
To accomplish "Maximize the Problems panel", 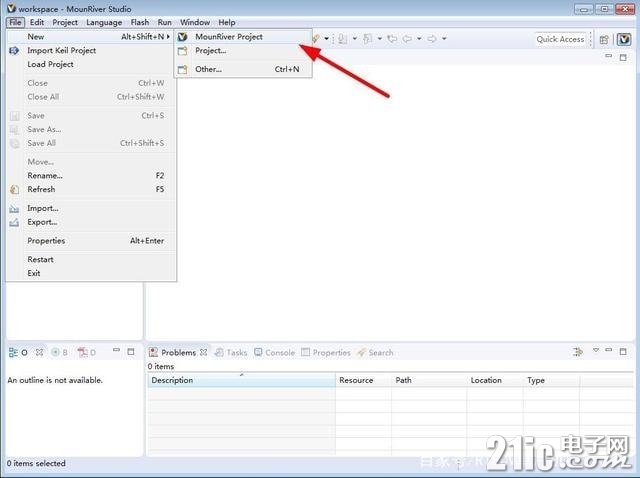I will (x=623, y=351).
